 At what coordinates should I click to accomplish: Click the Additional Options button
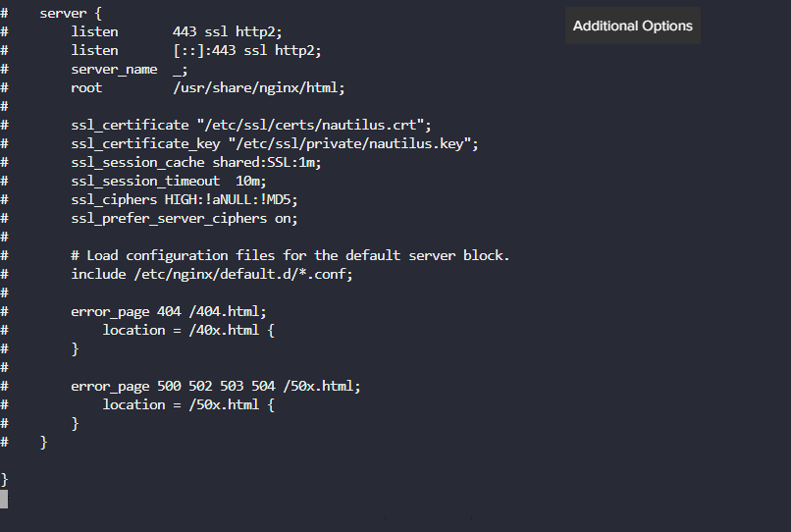tap(632, 27)
